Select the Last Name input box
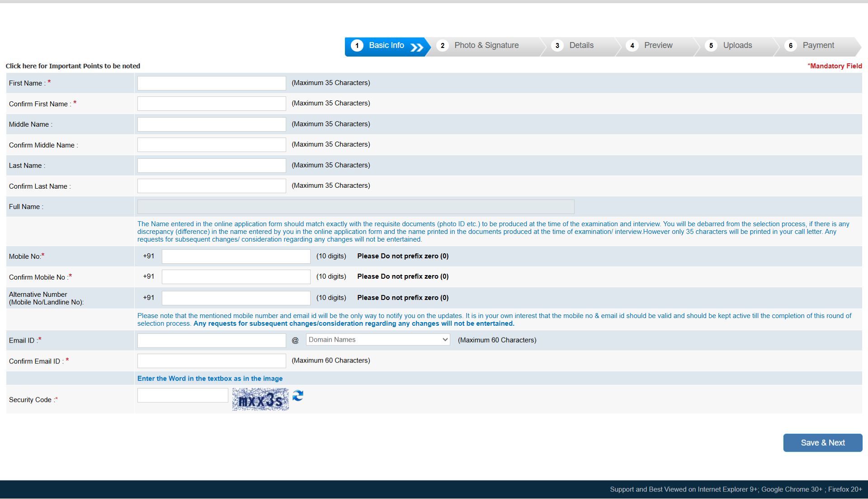 [212, 166]
